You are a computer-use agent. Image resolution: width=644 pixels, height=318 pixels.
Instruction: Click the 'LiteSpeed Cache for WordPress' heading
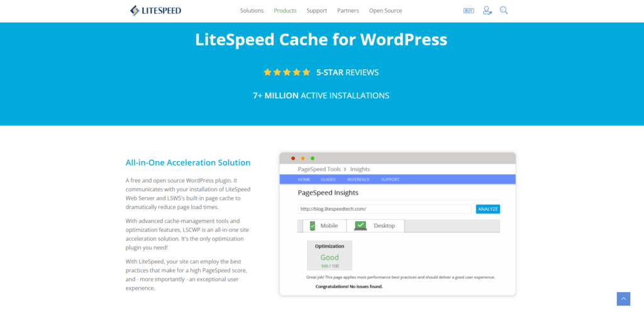point(321,40)
